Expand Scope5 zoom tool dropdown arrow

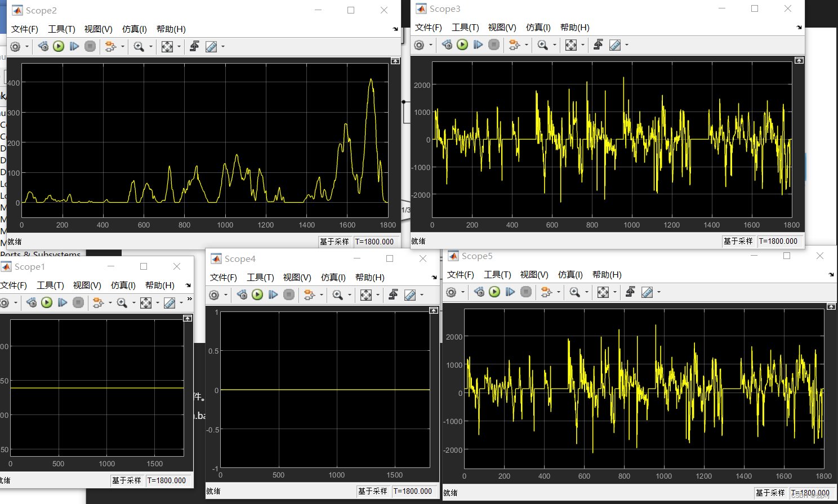click(586, 292)
